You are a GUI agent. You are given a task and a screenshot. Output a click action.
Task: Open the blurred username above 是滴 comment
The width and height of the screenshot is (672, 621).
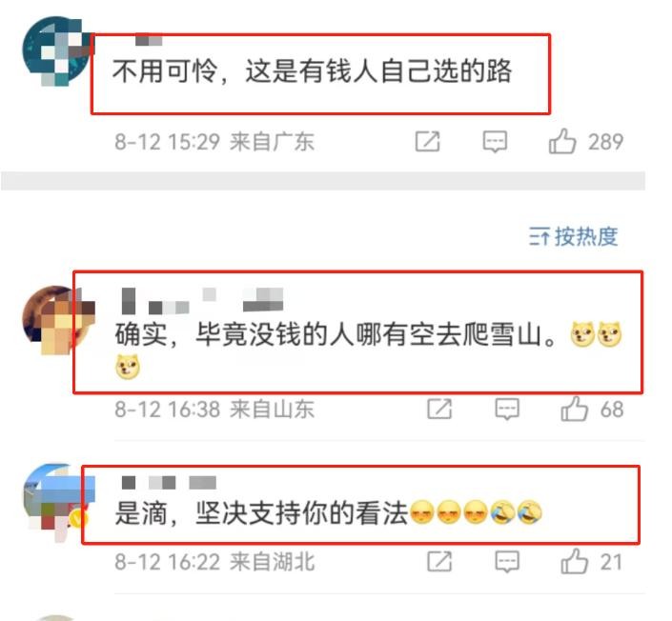[x=169, y=483]
